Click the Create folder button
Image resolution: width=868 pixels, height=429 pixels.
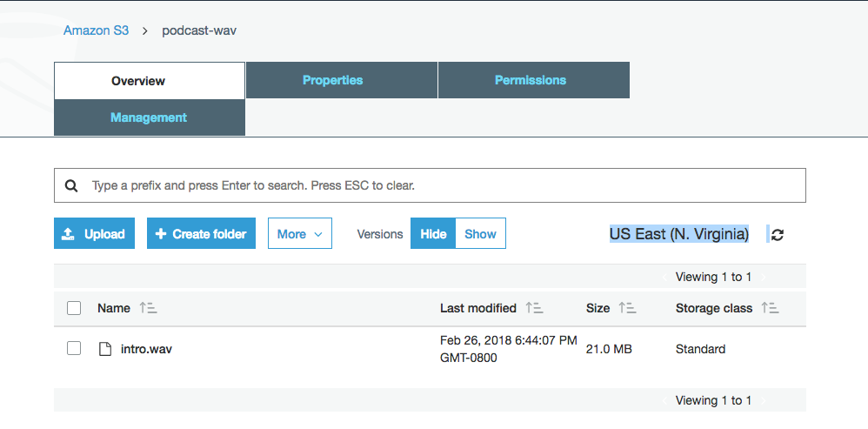click(201, 233)
